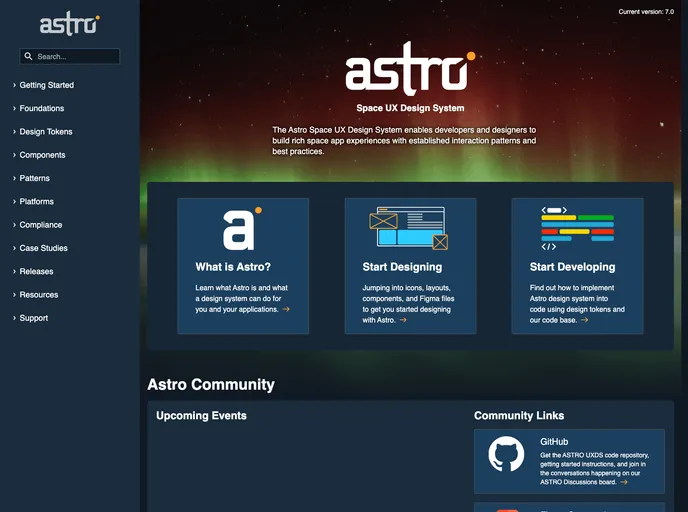Click the arrow after the Start Developing description

(x=584, y=320)
